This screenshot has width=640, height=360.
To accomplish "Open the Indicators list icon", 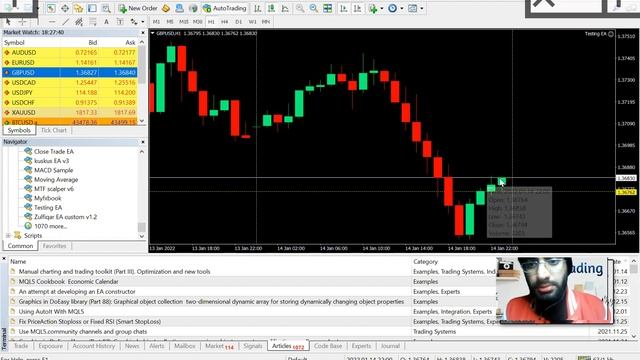I will click(373, 8).
